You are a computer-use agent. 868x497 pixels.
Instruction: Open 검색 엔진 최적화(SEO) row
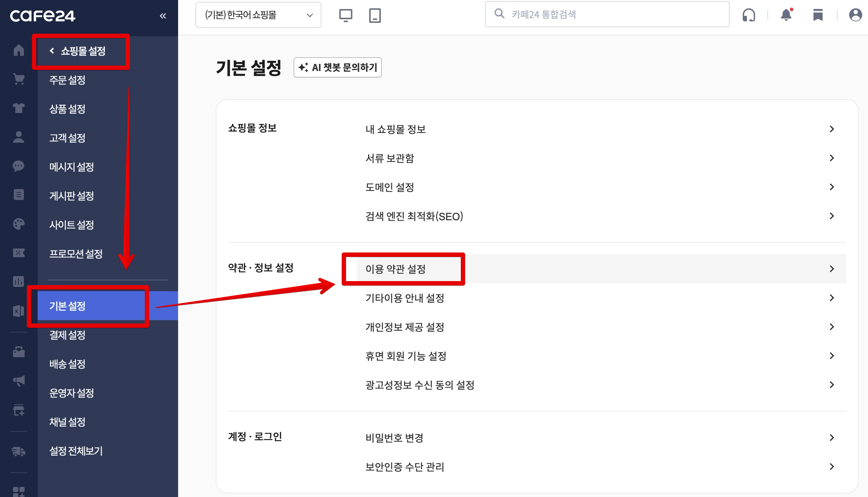click(x=414, y=216)
